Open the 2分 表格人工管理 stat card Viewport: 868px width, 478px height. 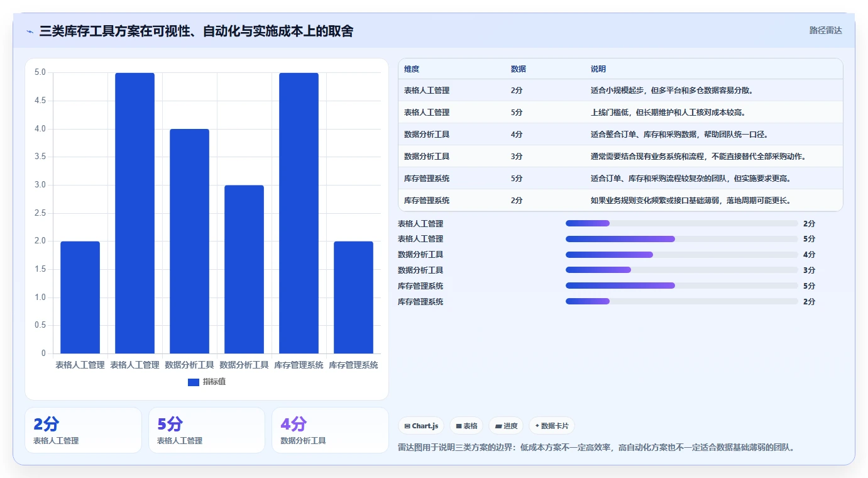(x=84, y=430)
